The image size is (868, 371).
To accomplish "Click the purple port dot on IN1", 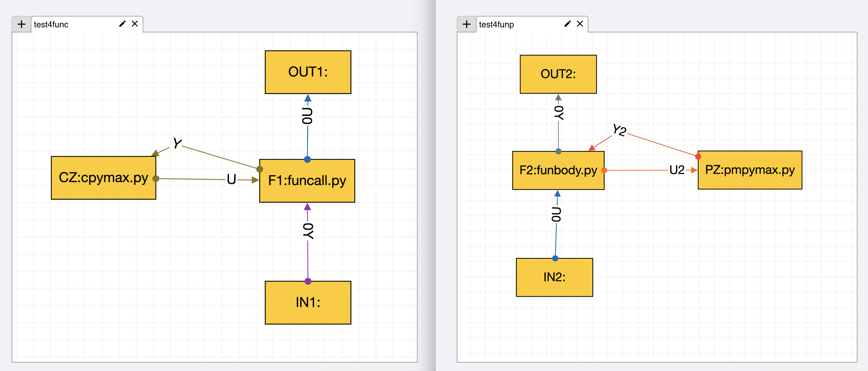I will coord(308,281).
